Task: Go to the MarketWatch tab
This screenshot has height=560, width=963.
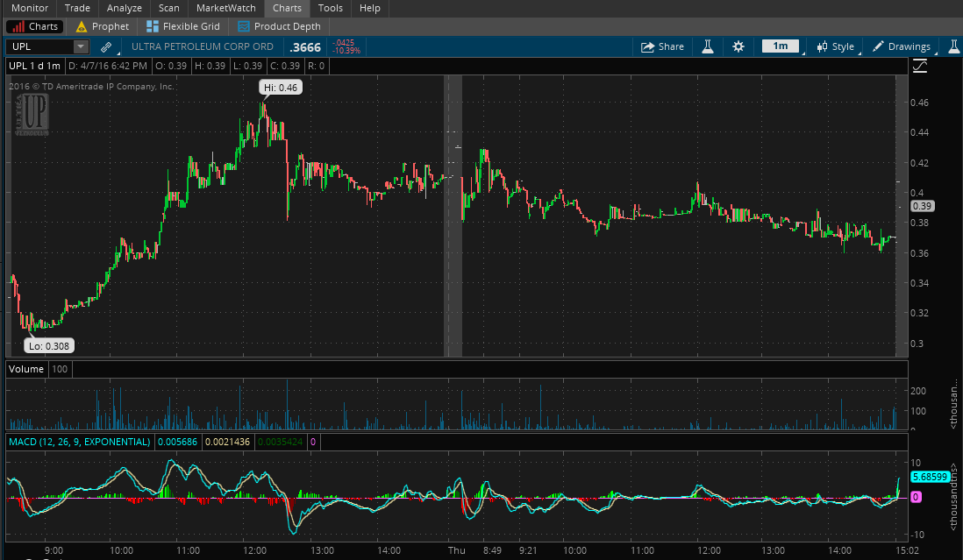Action: [x=225, y=8]
